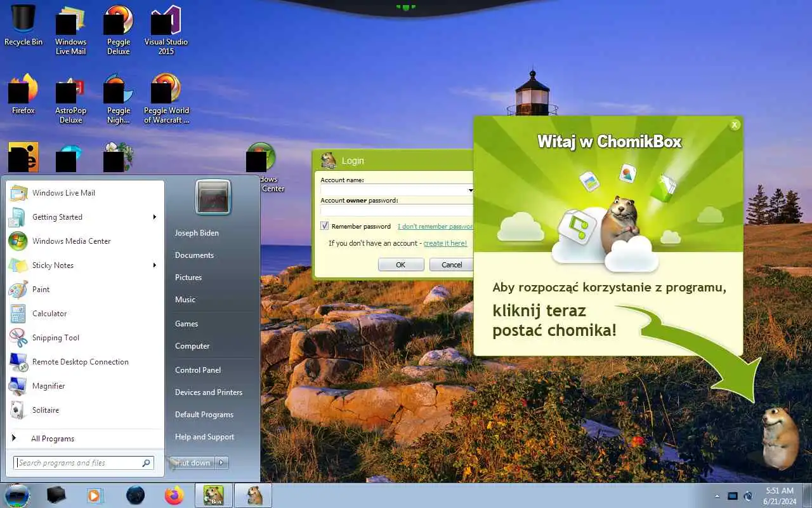
Task: Open Documents in the Start menu
Action: (194, 255)
